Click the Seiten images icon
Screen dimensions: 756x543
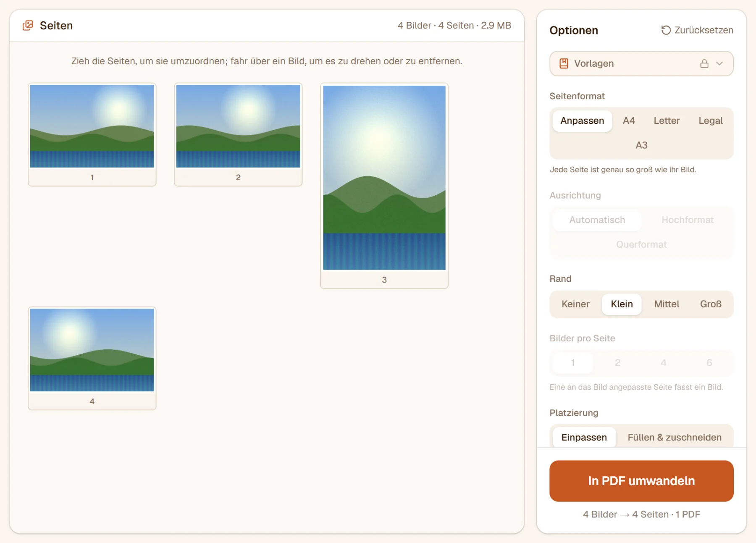click(x=28, y=26)
